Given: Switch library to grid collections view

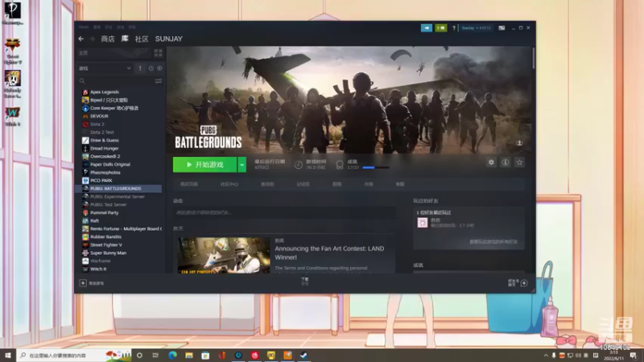Looking at the screenshot, I should [x=158, y=53].
